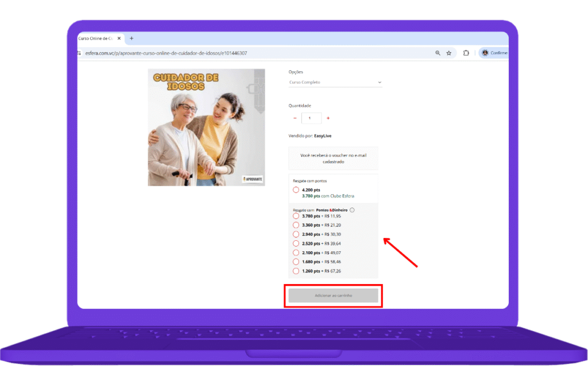Viewport: 588px width, 380px height.
Task: Click the quantity input field
Action: coord(311,118)
